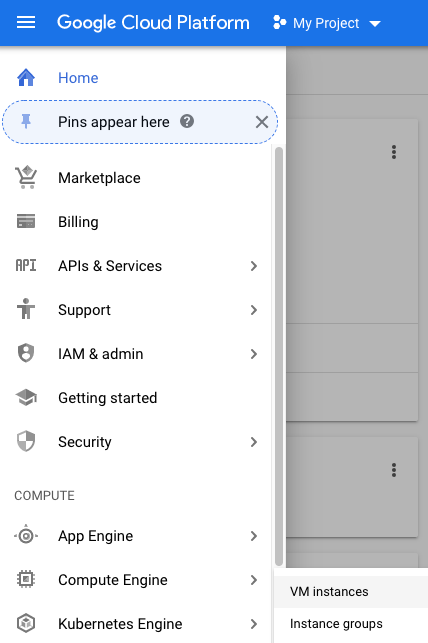Viewport: 428px width, 643px height.
Task: Click the Compute Engine chip icon
Action: coord(26,579)
